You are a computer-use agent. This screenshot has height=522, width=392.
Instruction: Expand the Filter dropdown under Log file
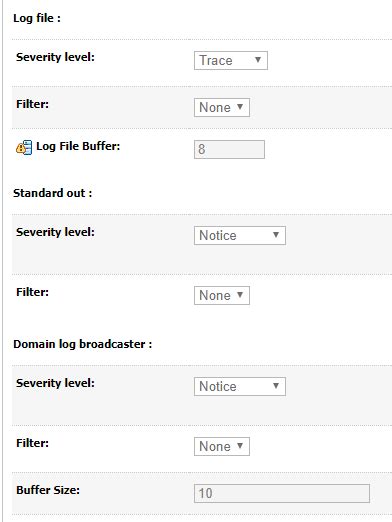point(222,107)
